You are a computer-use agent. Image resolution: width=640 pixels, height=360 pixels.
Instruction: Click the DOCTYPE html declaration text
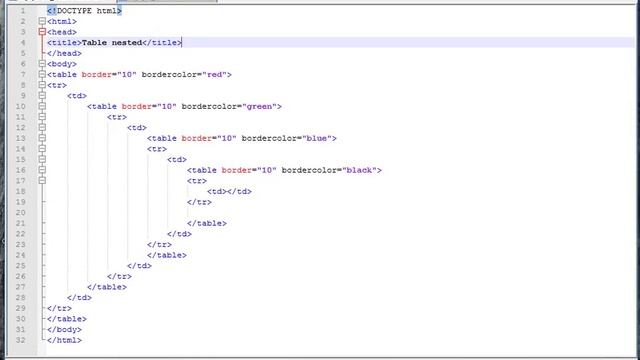point(84,11)
